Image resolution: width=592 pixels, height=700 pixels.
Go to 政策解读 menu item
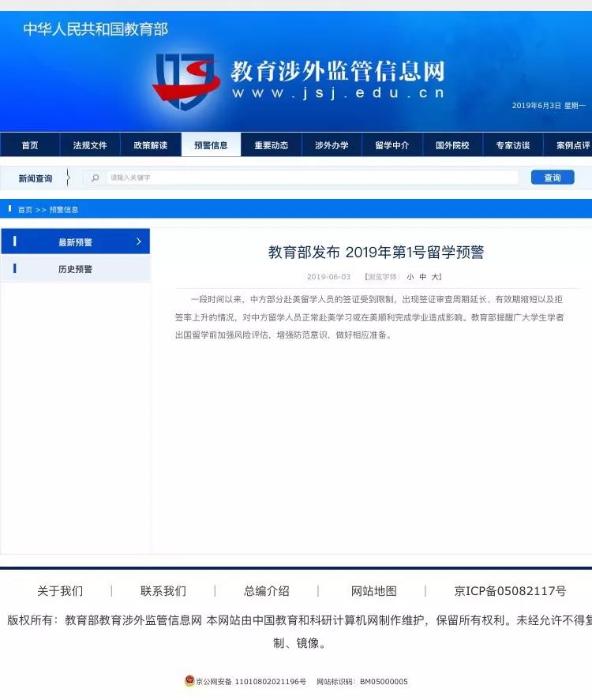click(x=151, y=145)
